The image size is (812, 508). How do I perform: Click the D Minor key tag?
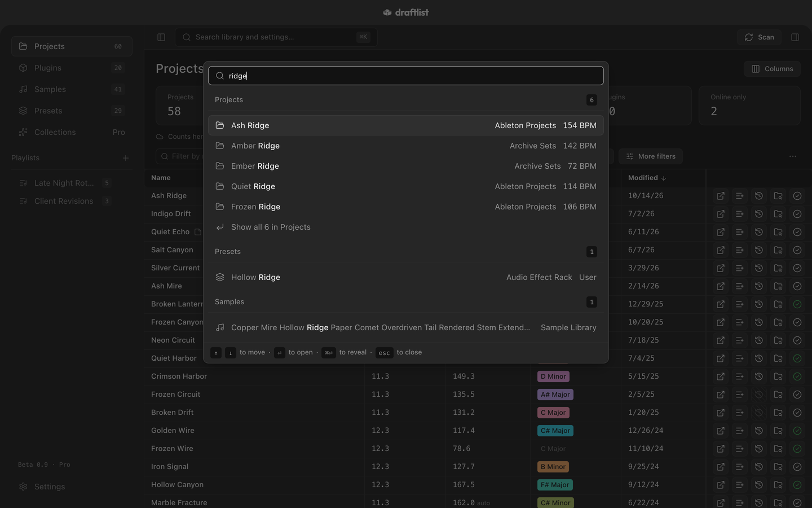[553, 376]
